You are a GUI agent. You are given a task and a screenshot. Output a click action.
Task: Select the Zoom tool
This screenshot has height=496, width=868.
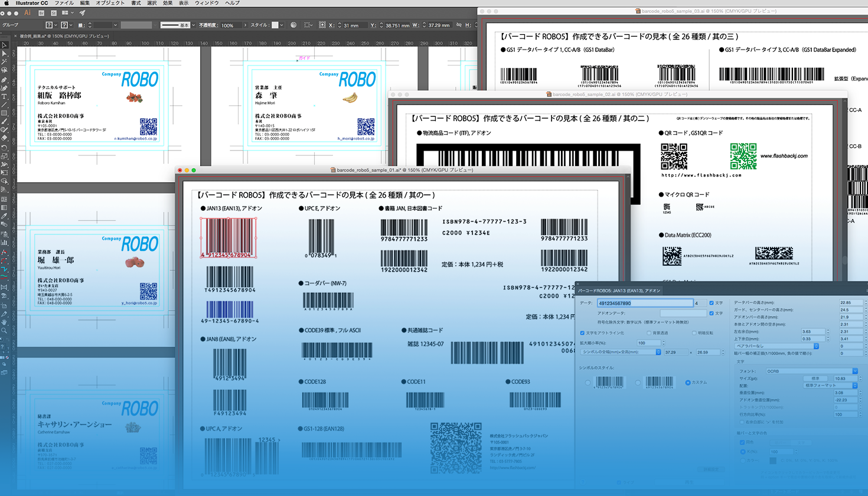[4, 331]
